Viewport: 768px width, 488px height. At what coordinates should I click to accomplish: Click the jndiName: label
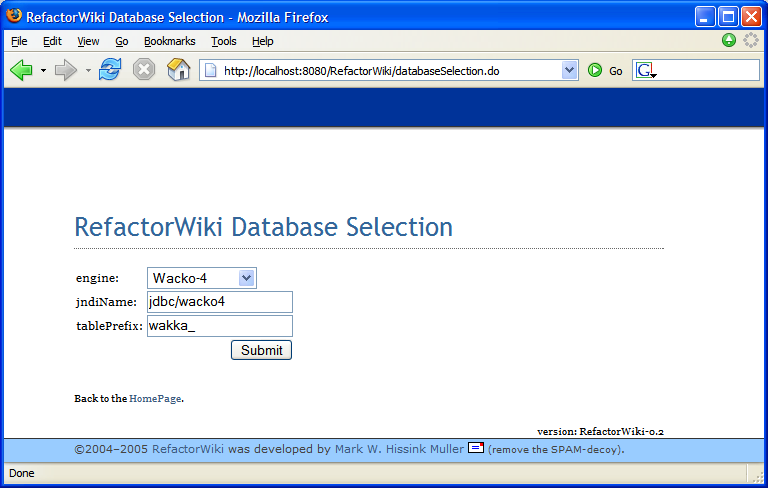(x=106, y=302)
